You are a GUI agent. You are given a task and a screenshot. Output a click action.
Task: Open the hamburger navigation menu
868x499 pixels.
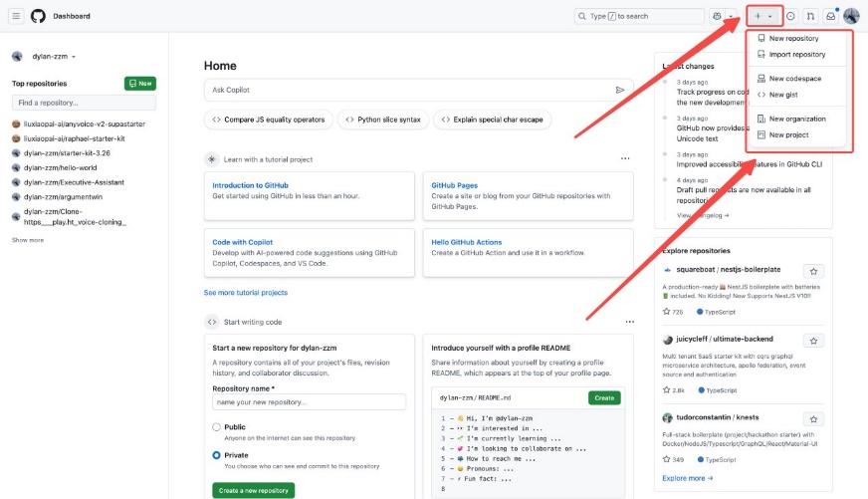pyautogui.click(x=16, y=16)
